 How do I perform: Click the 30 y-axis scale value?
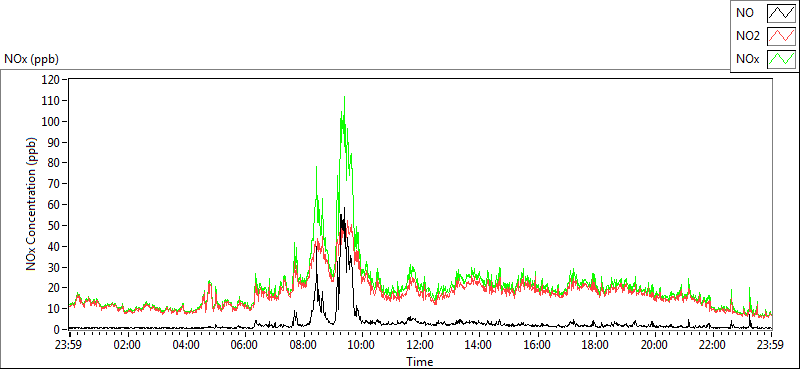pyautogui.click(x=55, y=267)
